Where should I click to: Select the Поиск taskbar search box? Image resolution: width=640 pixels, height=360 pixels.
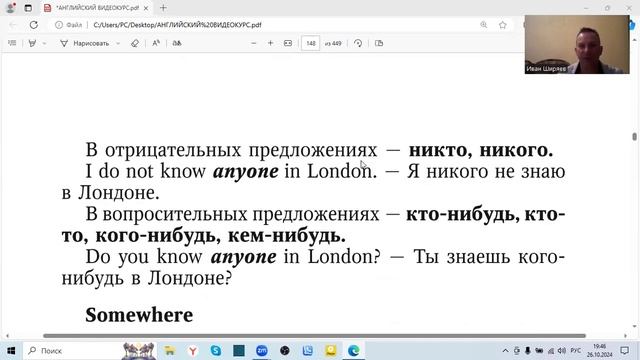click(x=90, y=351)
